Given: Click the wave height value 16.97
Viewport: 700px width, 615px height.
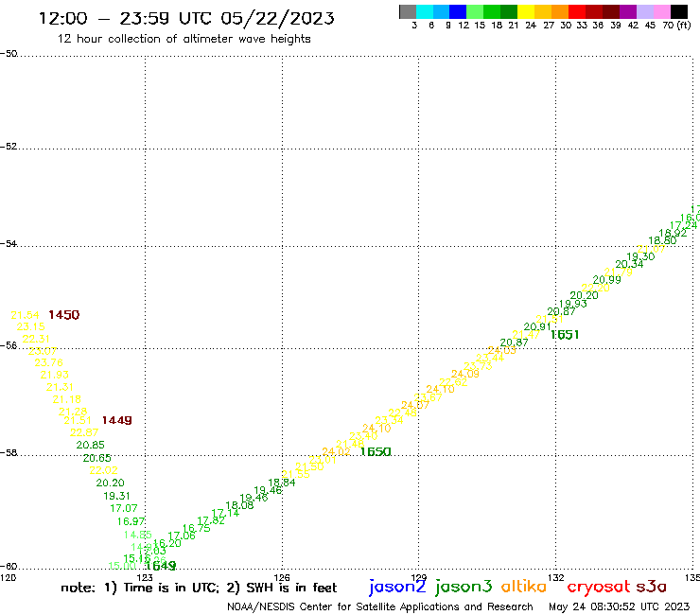Looking at the screenshot, I should coord(131,521).
